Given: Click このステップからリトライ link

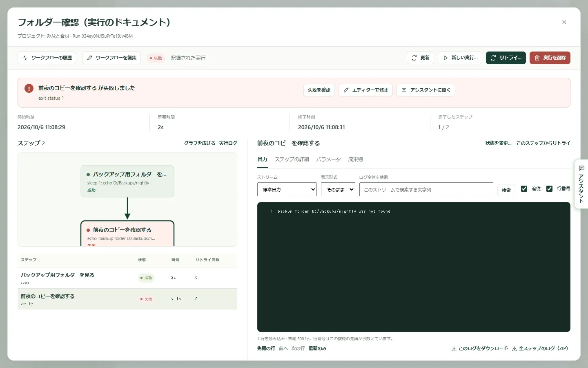Looking at the screenshot, I should (x=543, y=143).
